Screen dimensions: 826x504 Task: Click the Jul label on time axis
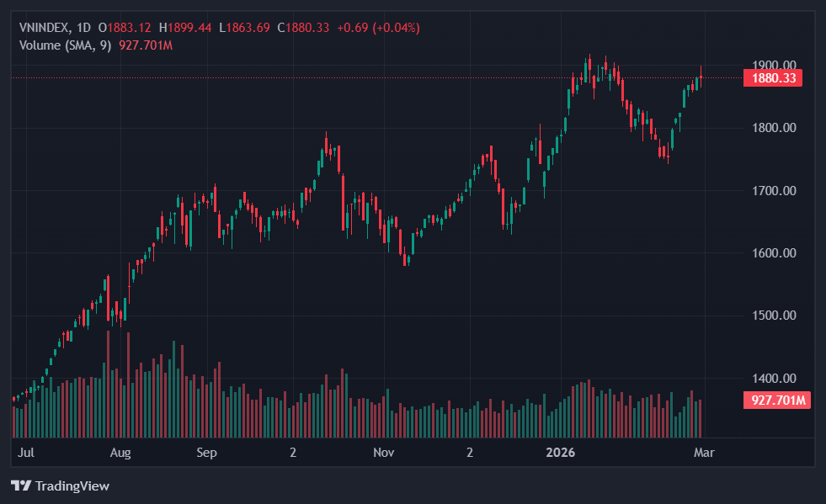[26, 453]
